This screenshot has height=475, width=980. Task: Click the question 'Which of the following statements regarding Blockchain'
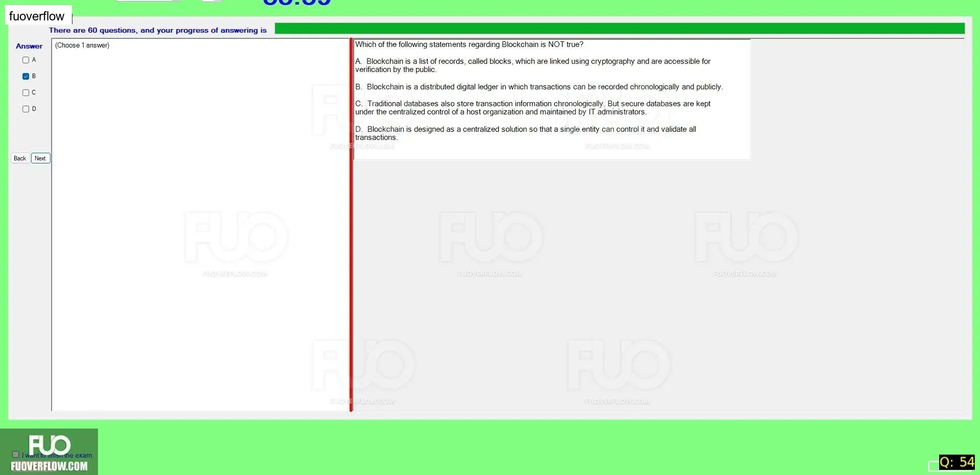[469, 44]
